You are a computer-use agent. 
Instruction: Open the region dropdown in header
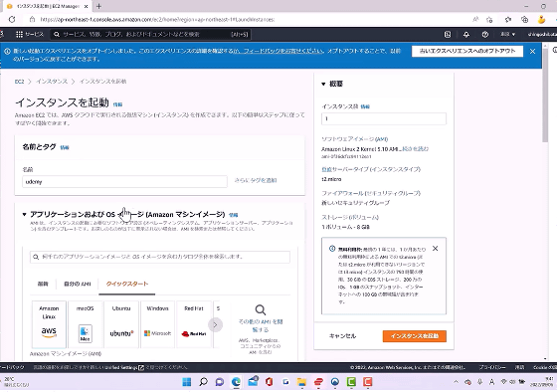[507, 34]
